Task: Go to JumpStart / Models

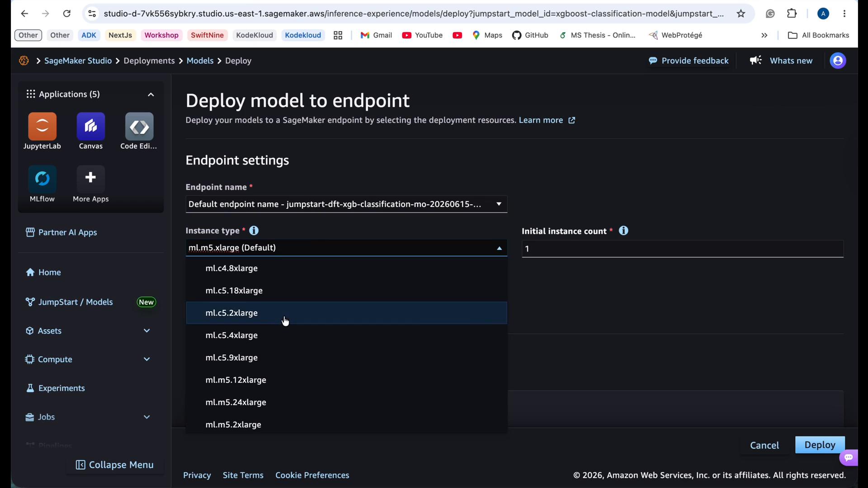Action: 75,302
